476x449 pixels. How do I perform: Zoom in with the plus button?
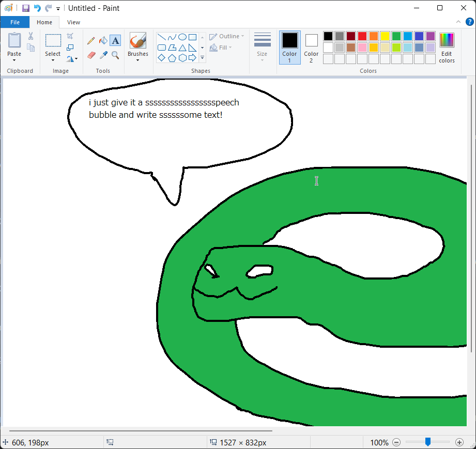click(459, 442)
